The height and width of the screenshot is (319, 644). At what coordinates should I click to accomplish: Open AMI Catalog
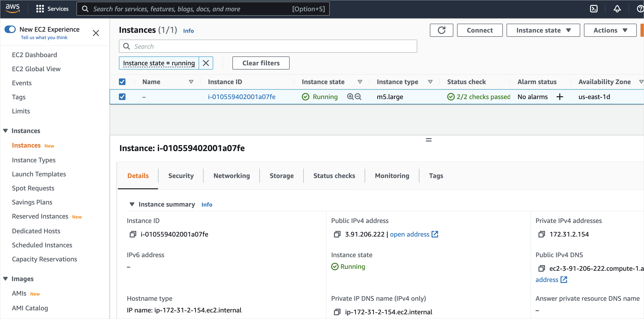30,308
